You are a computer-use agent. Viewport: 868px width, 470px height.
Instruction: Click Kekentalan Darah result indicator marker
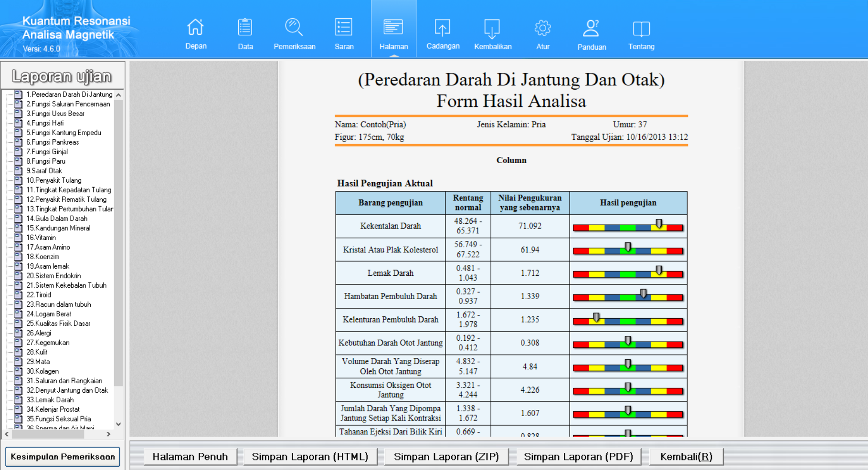(659, 224)
